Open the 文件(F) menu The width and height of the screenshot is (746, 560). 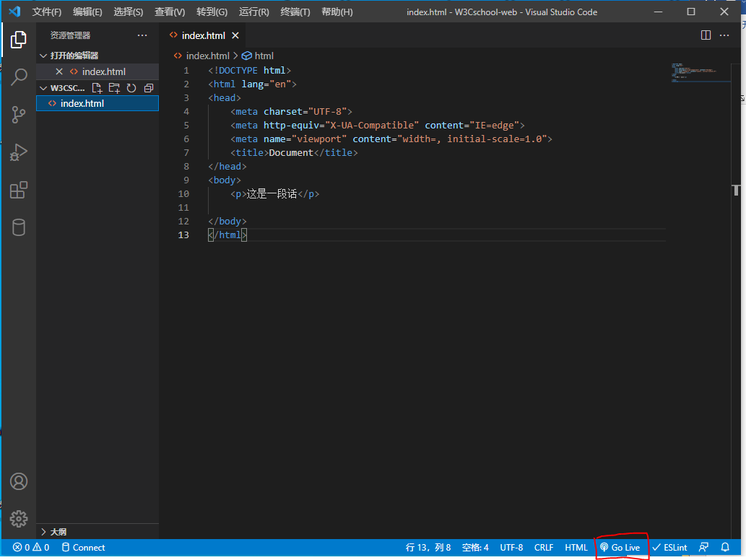pos(47,12)
